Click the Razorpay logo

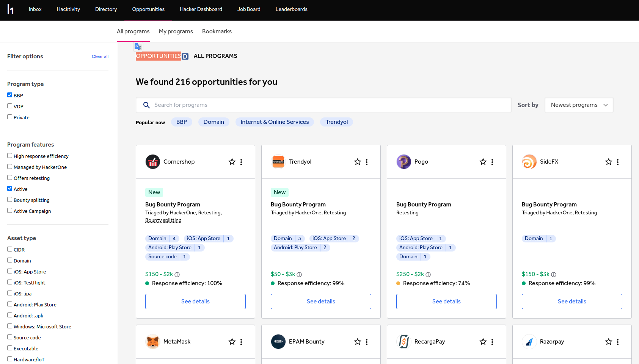click(x=529, y=341)
